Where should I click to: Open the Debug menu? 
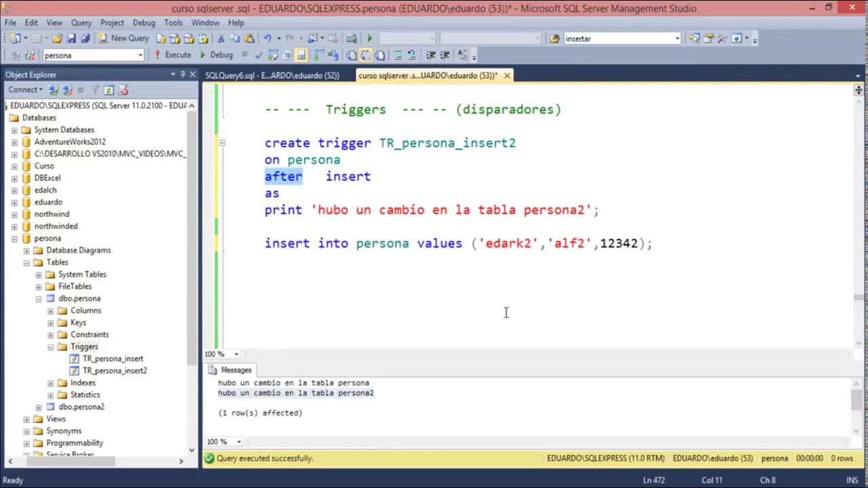click(x=144, y=22)
